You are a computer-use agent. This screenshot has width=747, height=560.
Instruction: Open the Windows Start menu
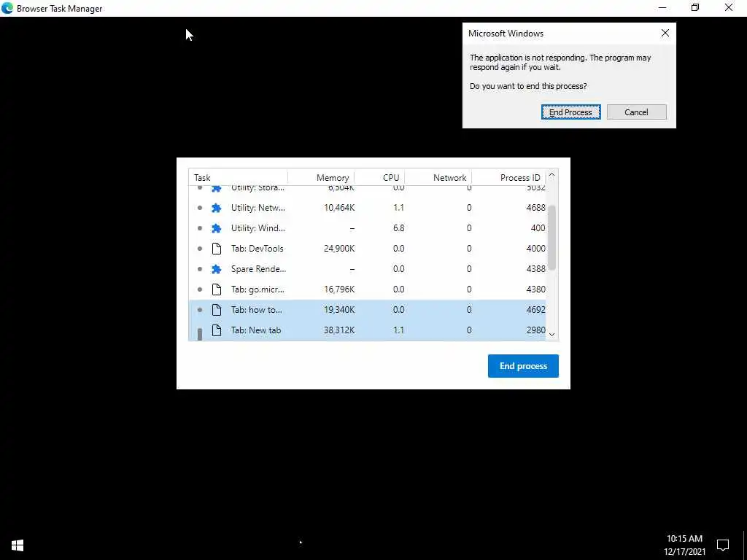coord(18,545)
